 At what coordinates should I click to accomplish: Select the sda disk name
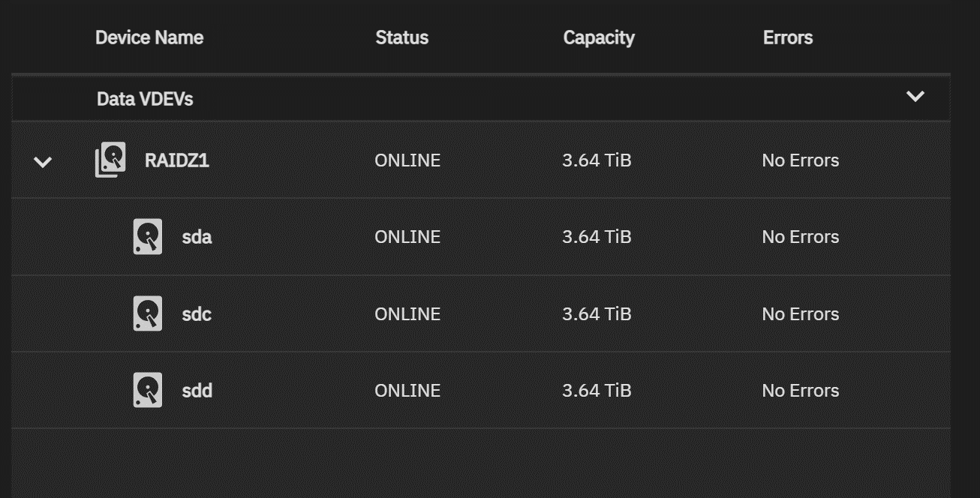click(x=197, y=237)
